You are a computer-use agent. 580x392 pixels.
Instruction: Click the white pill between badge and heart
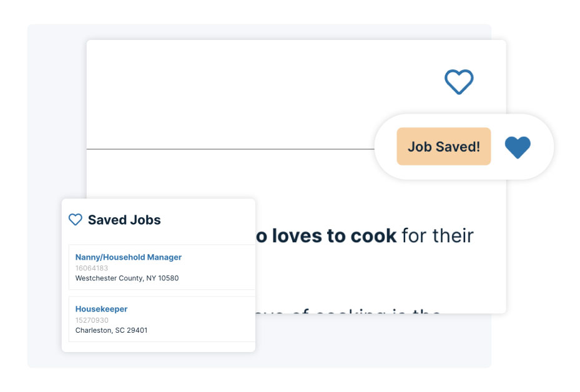[498, 147]
